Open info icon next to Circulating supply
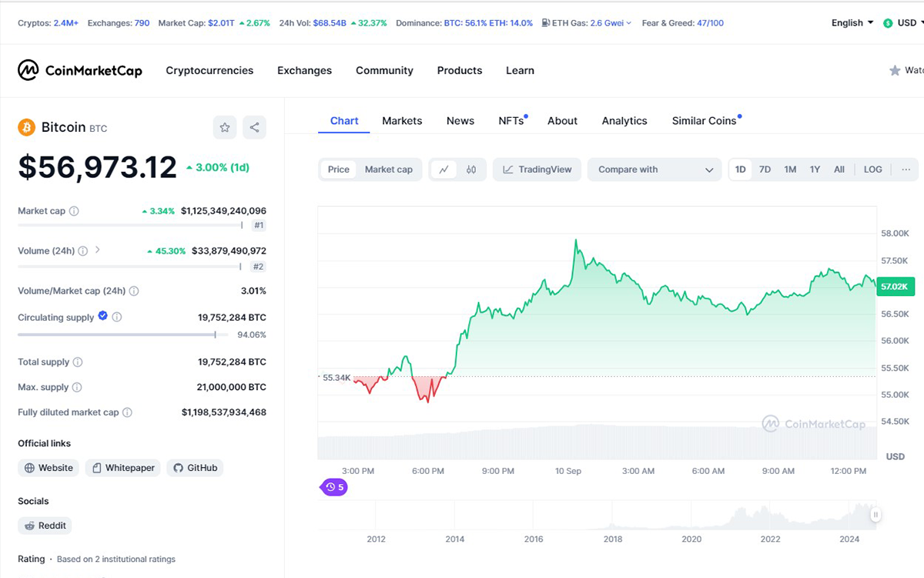Screen dimensions: 924x578 [x=117, y=318]
